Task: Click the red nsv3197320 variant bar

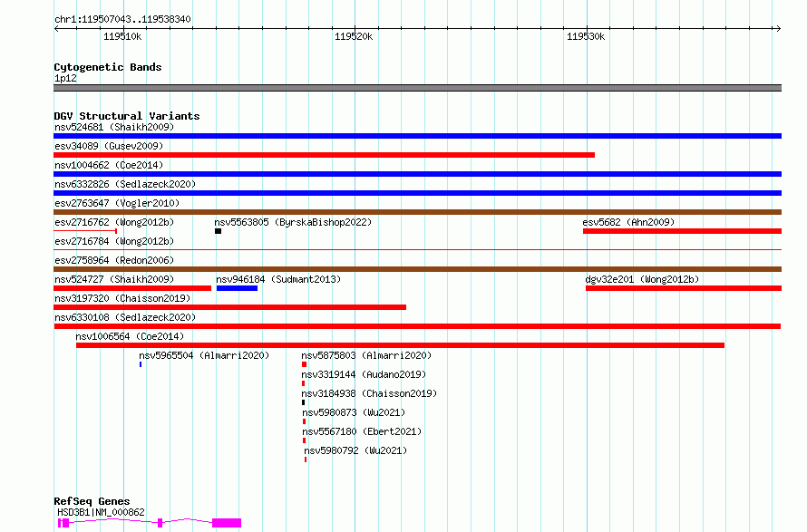Action: pyautogui.click(x=229, y=307)
